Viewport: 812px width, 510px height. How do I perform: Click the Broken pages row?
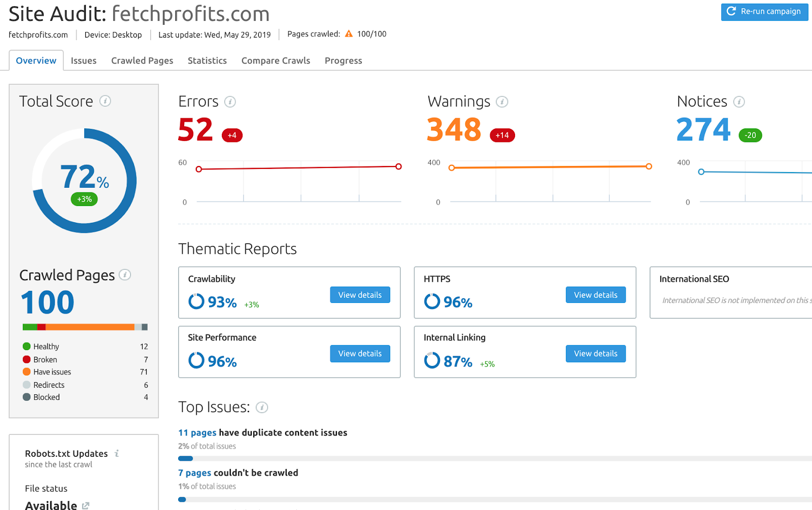pyautogui.click(x=85, y=359)
